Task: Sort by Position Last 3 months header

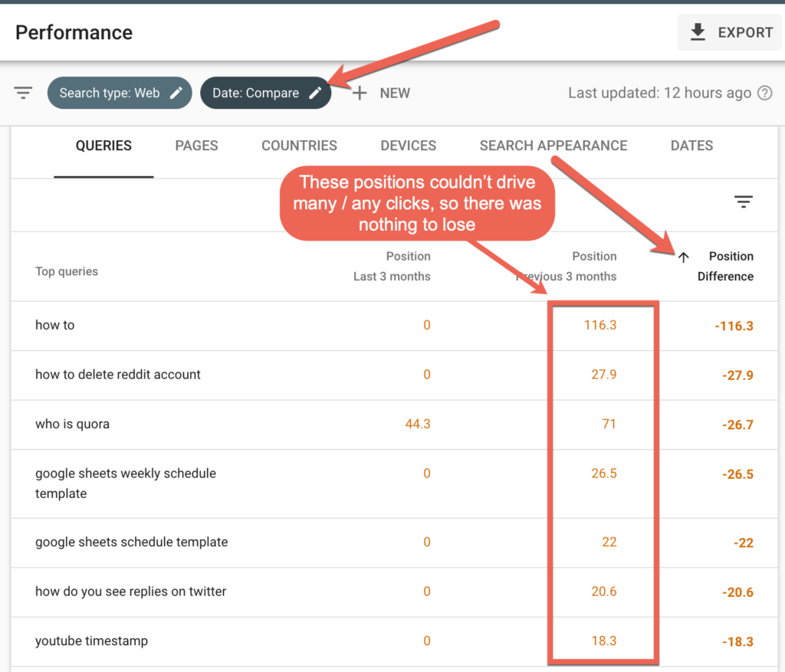Action: [392, 266]
